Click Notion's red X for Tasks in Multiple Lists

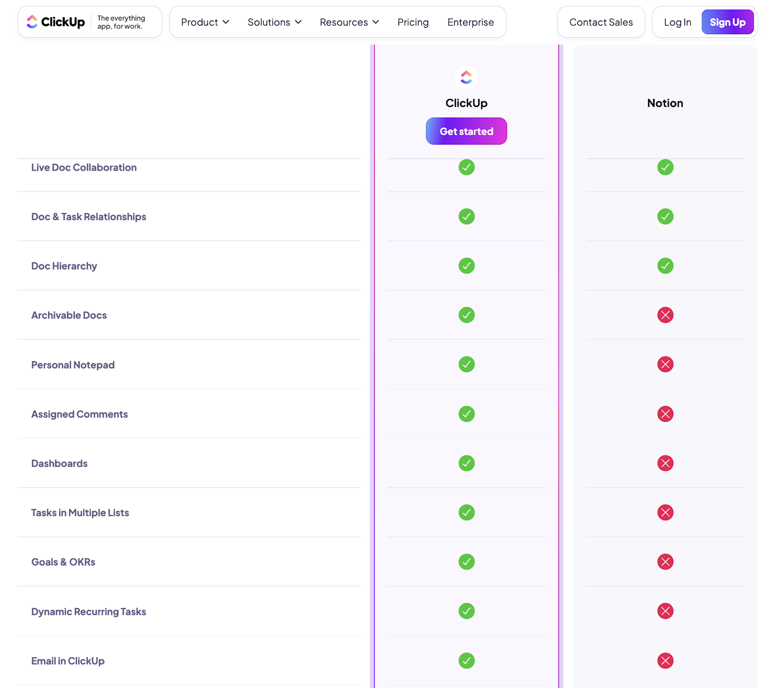coord(665,513)
